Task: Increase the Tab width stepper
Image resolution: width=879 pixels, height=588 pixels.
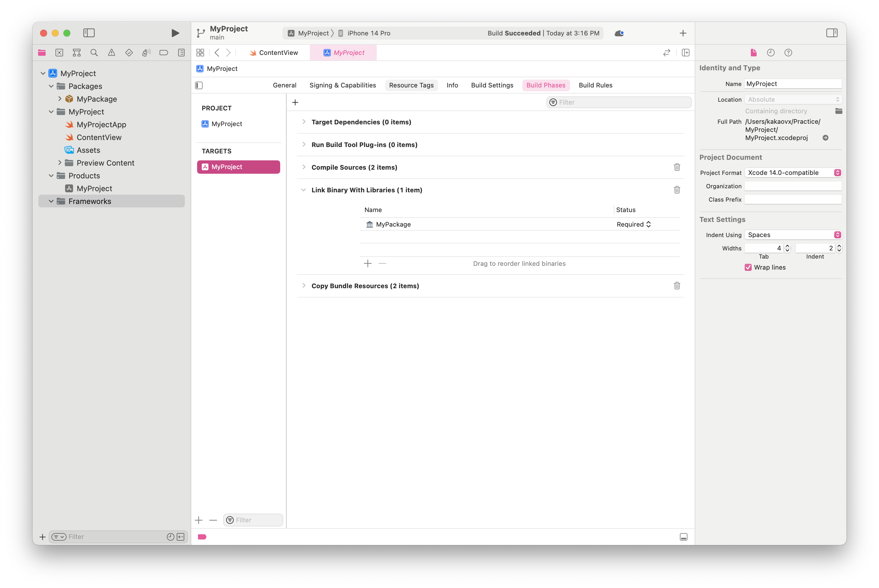Action: coord(787,246)
